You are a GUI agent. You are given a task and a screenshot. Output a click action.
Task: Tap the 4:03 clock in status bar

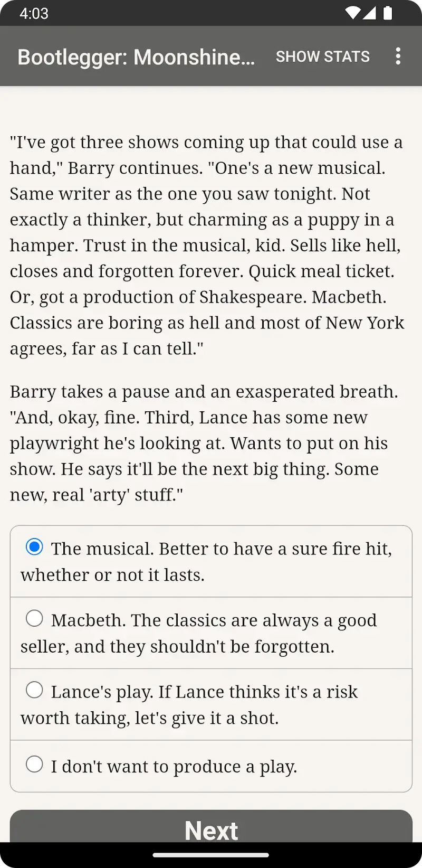pos(34,13)
